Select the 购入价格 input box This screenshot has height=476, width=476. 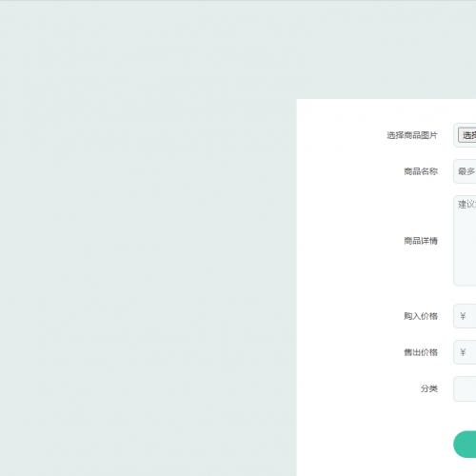(x=465, y=316)
